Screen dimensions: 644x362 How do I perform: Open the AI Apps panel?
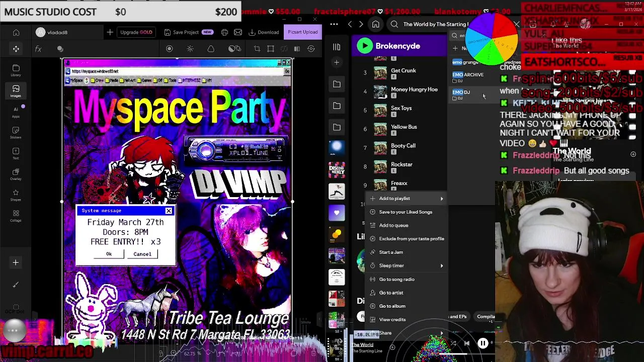pos(16,112)
